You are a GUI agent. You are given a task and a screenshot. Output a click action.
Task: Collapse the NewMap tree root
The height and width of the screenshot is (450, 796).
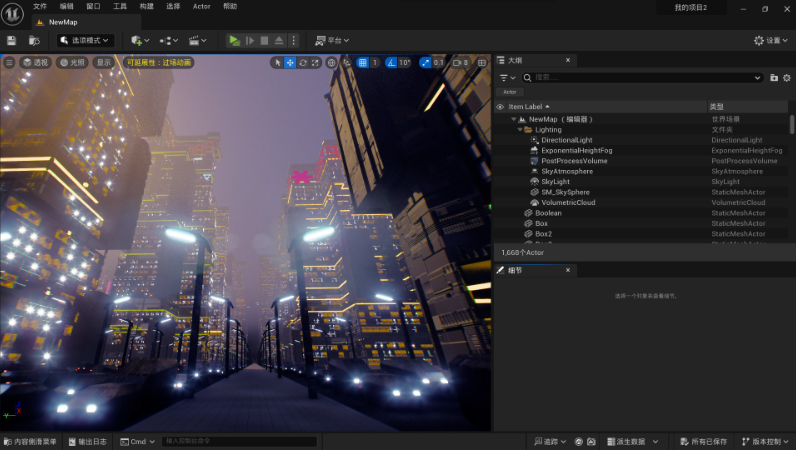pos(513,119)
